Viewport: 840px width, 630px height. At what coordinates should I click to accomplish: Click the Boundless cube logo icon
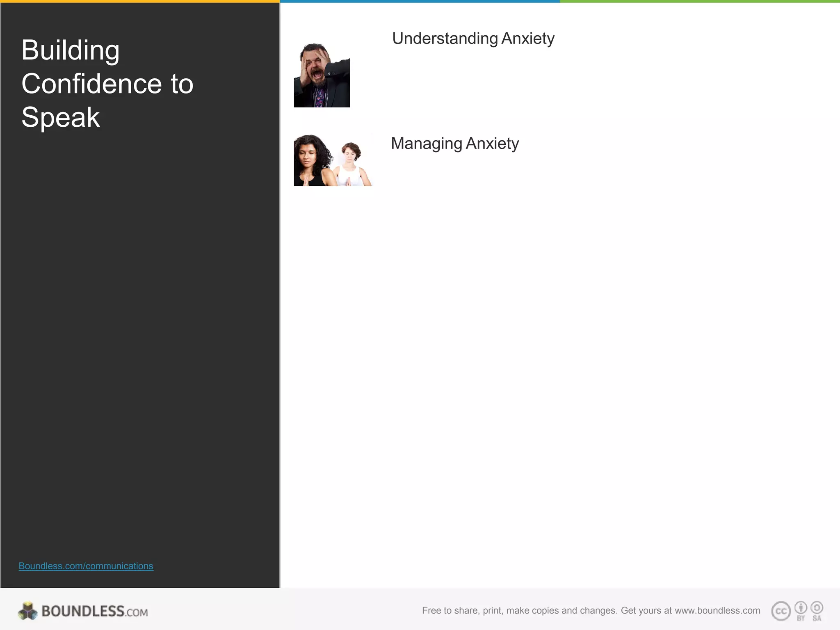point(28,611)
